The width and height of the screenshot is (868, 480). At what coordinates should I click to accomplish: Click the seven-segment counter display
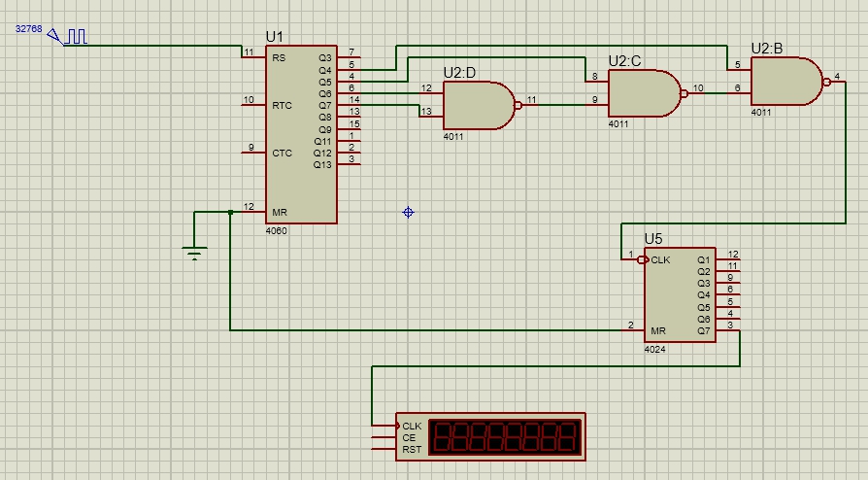tap(506, 437)
